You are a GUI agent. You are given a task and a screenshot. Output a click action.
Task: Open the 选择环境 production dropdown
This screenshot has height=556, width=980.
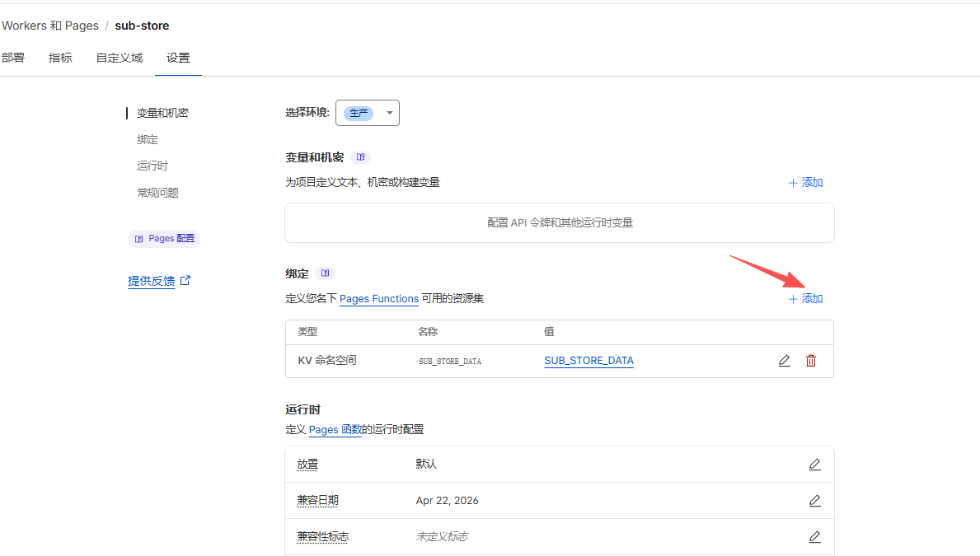[x=368, y=113]
